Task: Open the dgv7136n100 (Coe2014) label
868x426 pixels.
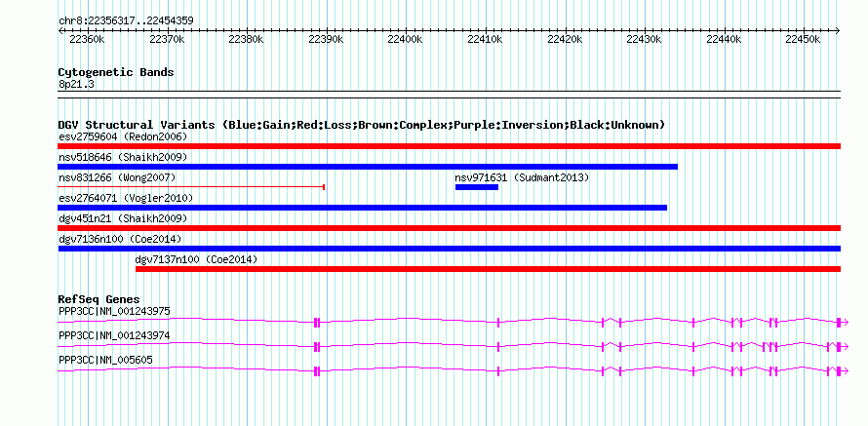Action: (x=120, y=239)
